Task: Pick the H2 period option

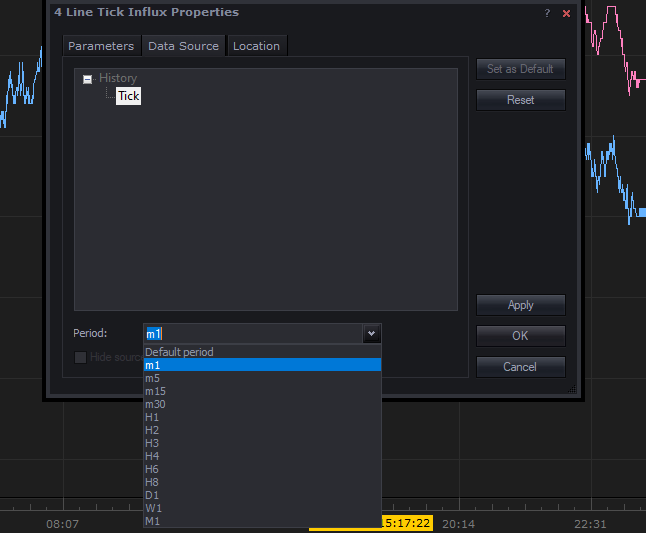Action: coord(262,430)
